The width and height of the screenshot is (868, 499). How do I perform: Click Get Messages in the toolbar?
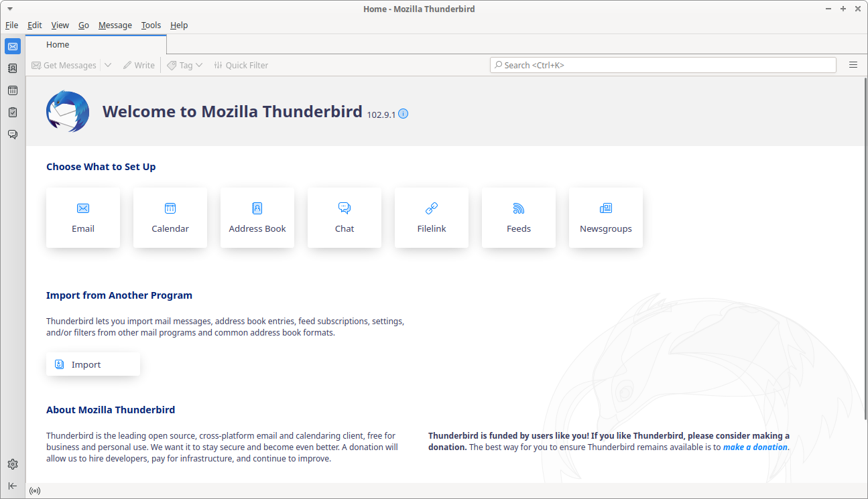pyautogui.click(x=64, y=65)
